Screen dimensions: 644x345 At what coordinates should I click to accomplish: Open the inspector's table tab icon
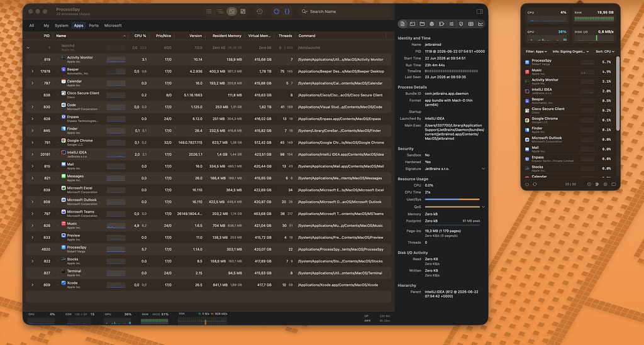click(470, 24)
